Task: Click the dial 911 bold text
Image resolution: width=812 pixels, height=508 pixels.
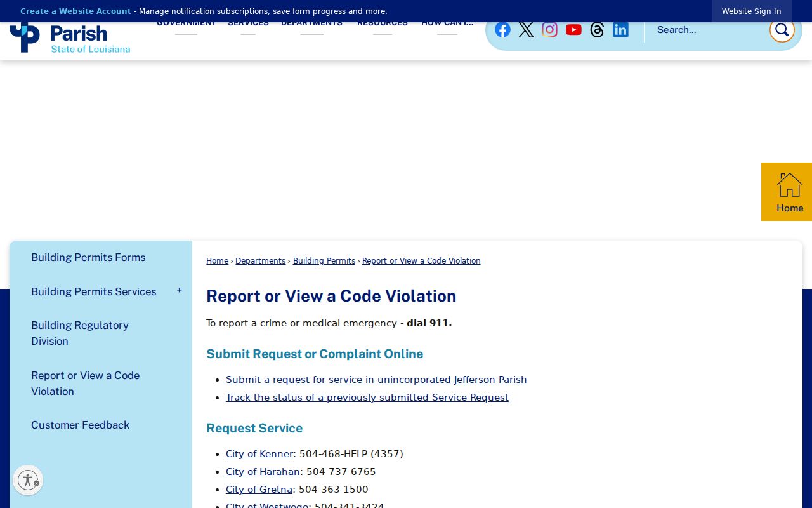Action: (429, 323)
